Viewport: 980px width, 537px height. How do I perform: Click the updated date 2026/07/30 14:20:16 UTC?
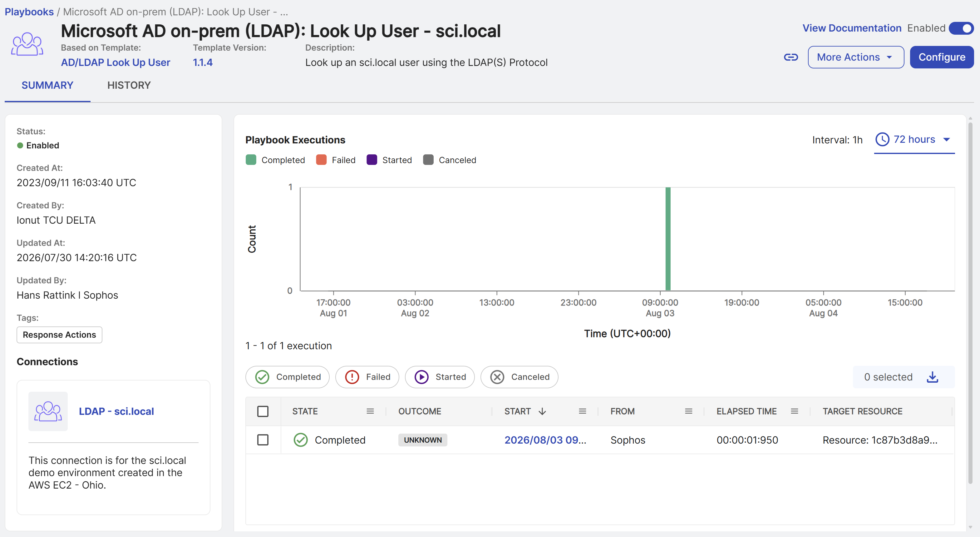(76, 258)
